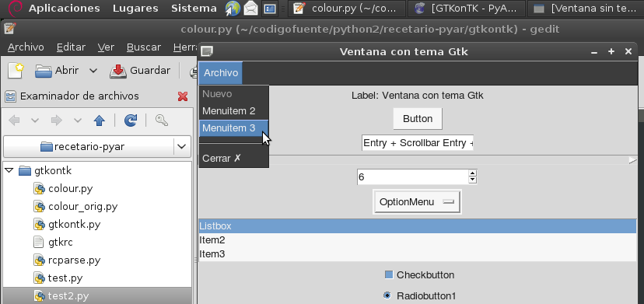The width and height of the screenshot is (644, 304).
Task: Switch to Ventana sin te... taskbar window
Action: point(586,9)
